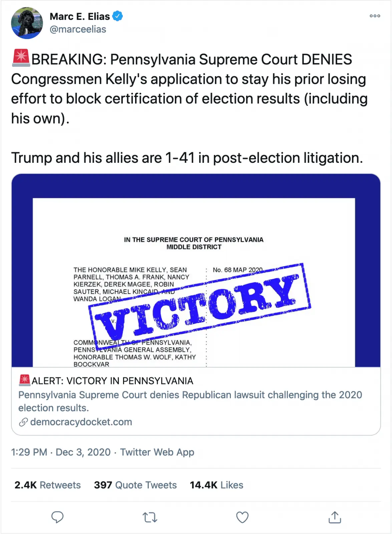The height and width of the screenshot is (534, 392).
Task: Open the democracydocket.com link
Action: pyautogui.click(x=81, y=422)
